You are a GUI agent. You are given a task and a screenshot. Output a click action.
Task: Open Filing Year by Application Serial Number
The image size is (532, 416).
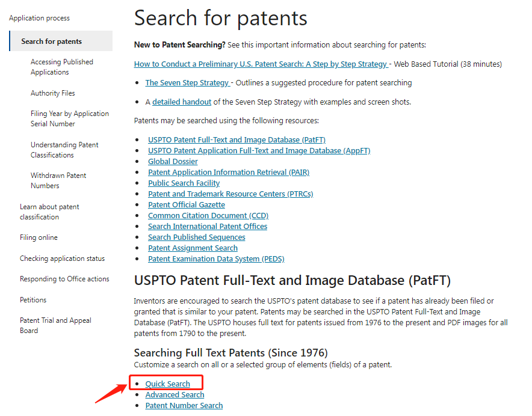70,118
